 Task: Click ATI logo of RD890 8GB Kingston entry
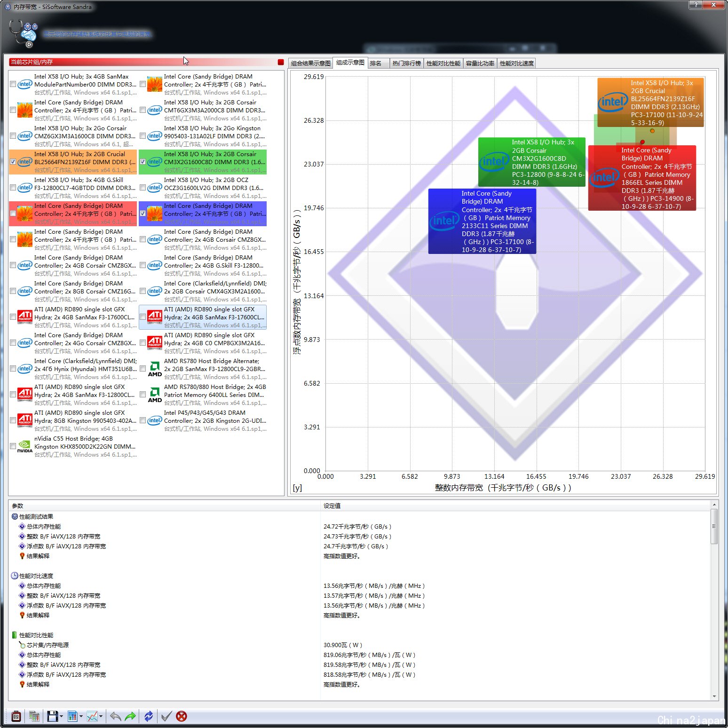pos(25,421)
